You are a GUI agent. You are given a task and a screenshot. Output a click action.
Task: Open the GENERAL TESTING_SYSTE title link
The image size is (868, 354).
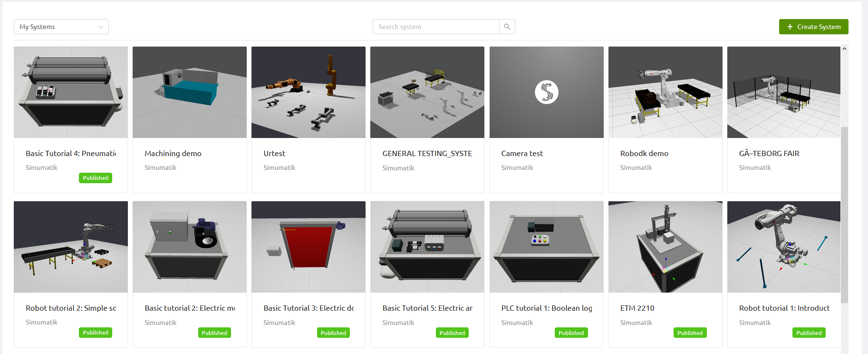click(x=427, y=153)
